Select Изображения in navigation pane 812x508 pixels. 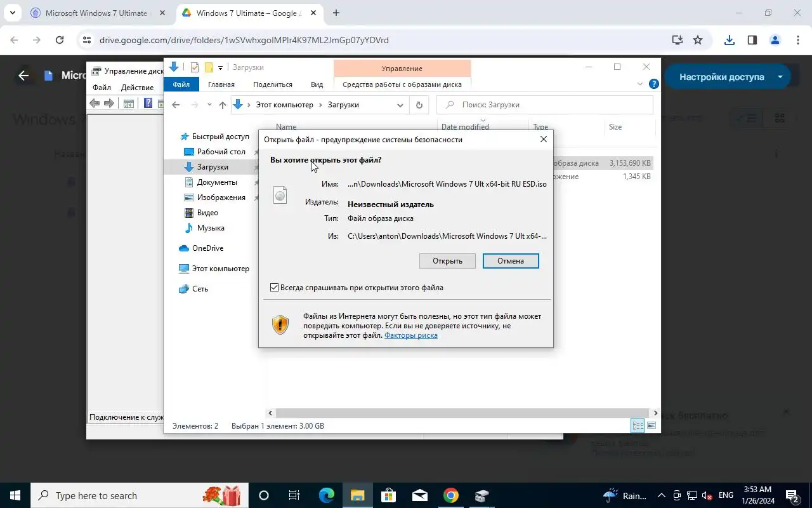point(221,197)
